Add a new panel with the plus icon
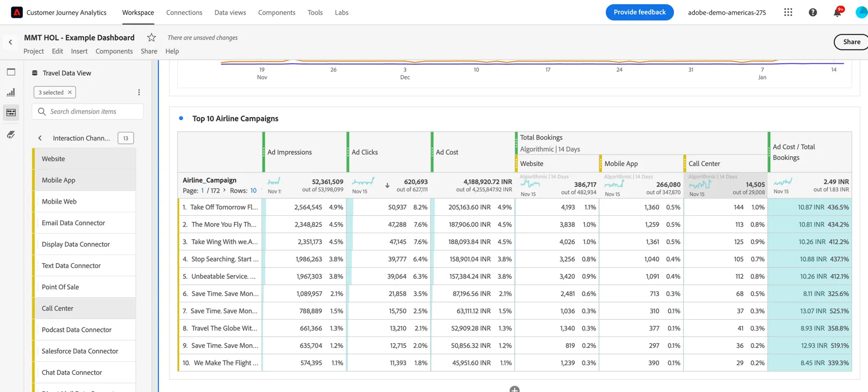Screen dimensions: 868x392 (x=515, y=389)
